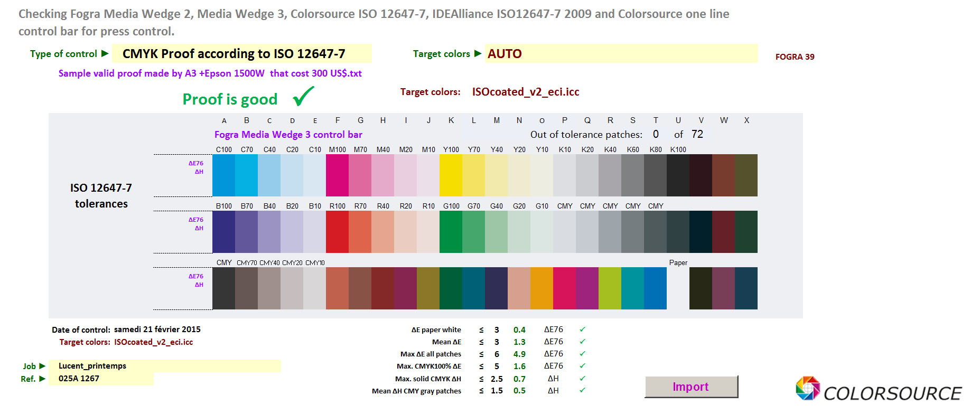
Task: Select the white Paper patch
Action: point(678,288)
